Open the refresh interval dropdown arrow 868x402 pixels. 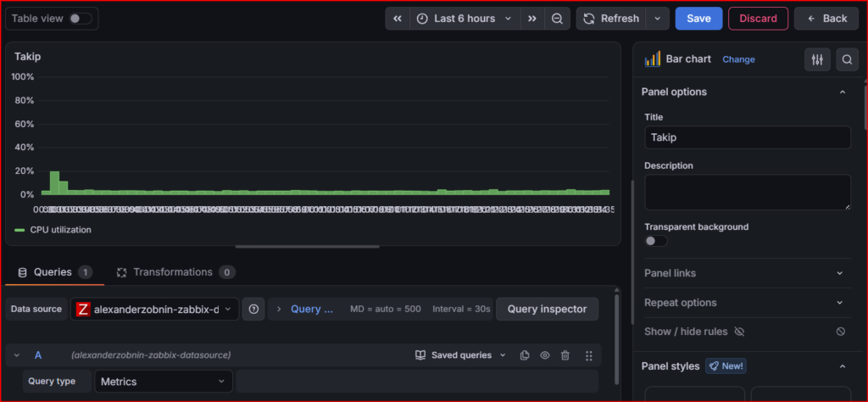[x=657, y=19]
